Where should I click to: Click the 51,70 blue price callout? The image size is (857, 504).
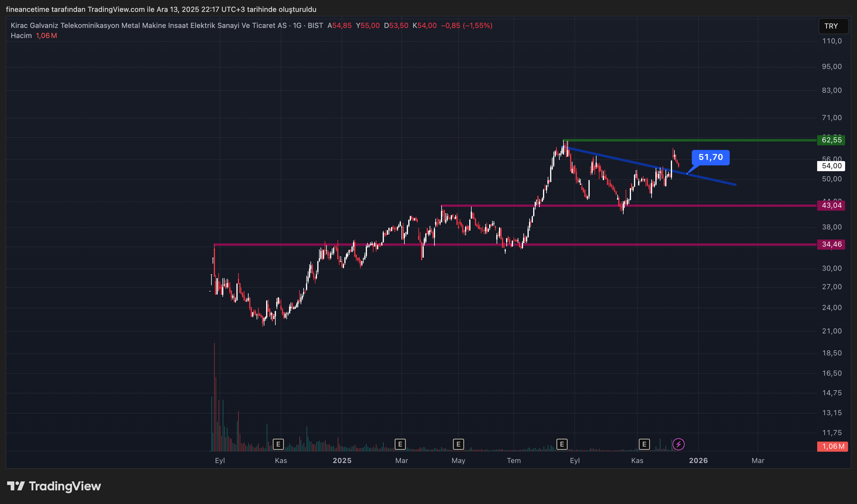click(710, 157)
